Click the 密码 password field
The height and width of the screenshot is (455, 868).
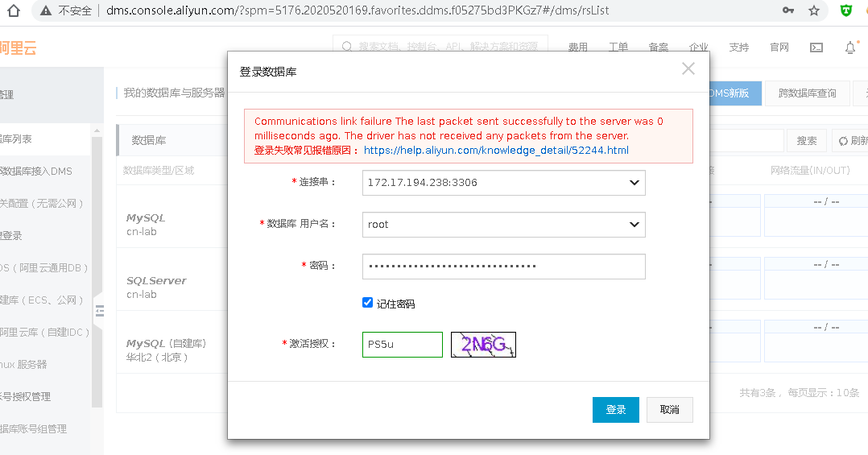[504, 267]
